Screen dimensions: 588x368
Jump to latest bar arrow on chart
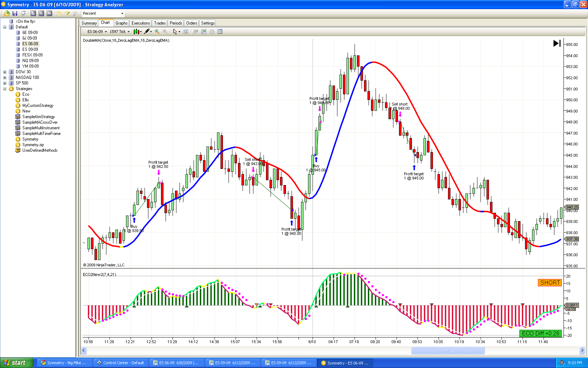coord(557,43)
